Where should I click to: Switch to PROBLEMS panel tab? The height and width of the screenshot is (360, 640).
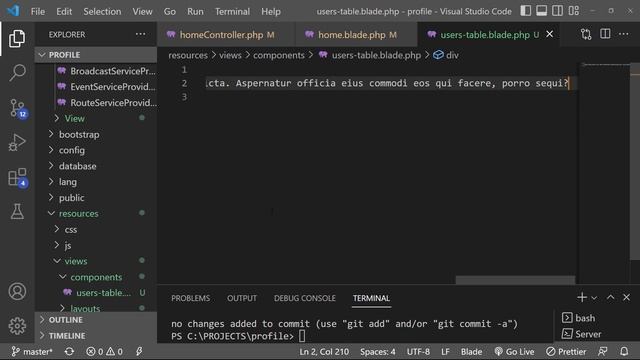tap(191, 298)
